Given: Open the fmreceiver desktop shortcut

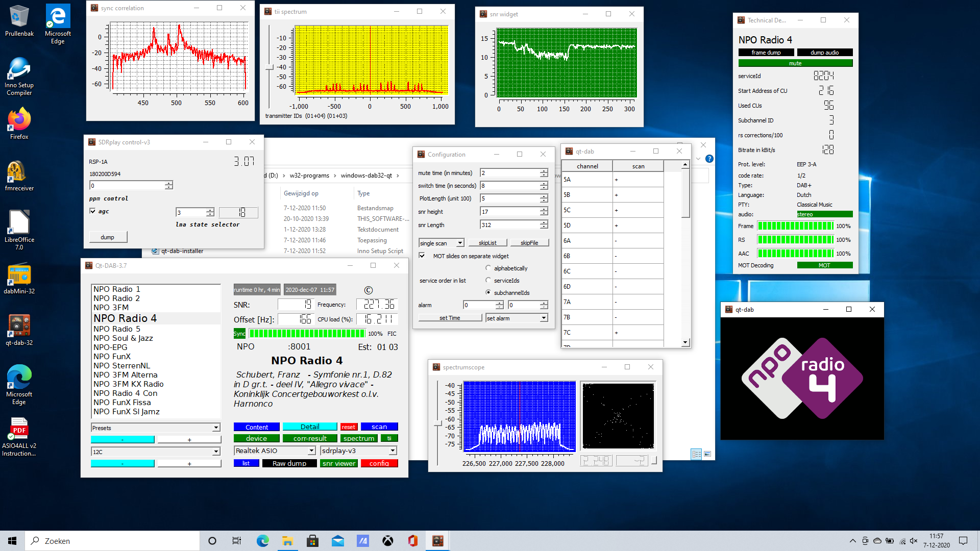Looking at the screenshot, I should click(x=19, y=176).
